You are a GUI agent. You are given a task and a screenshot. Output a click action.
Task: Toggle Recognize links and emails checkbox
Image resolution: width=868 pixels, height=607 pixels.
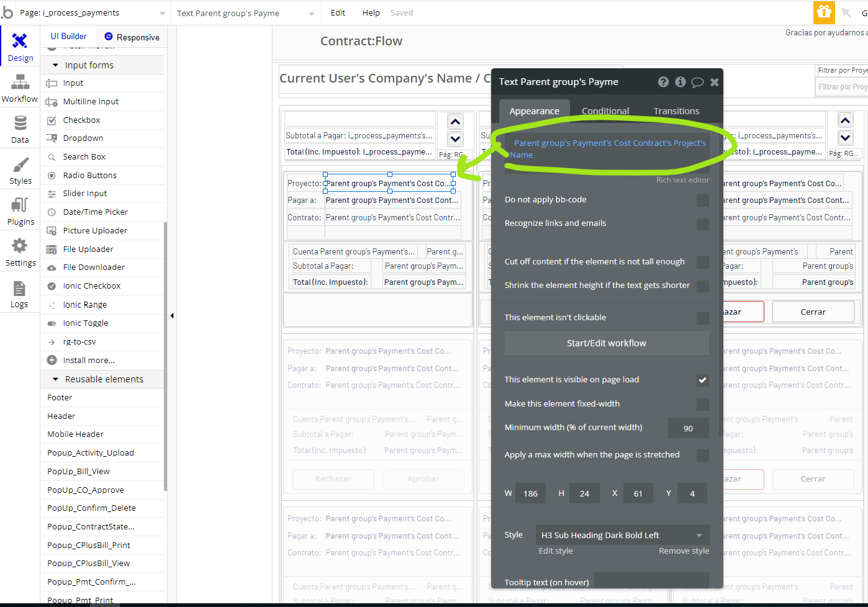[702, 224]
